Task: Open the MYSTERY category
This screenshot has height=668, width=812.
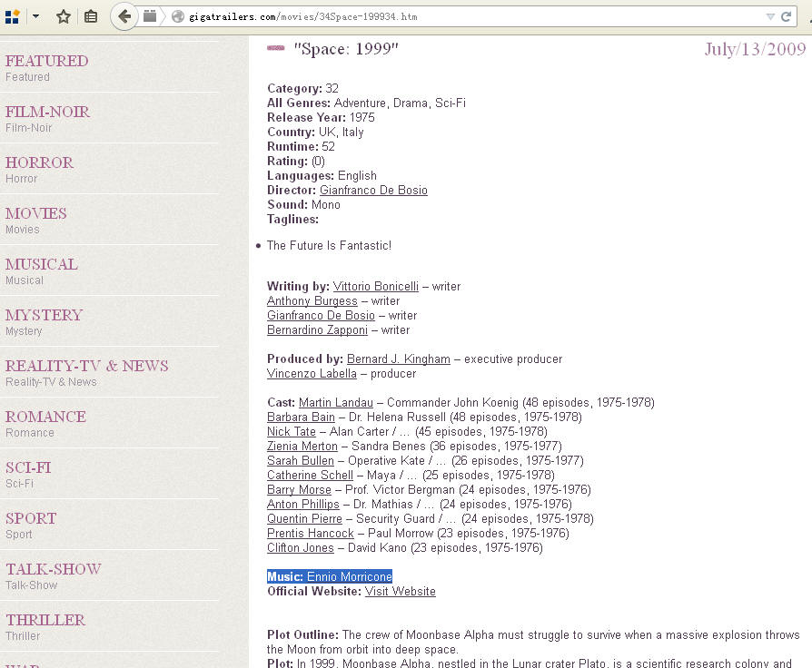Action: tap(44, 315)
